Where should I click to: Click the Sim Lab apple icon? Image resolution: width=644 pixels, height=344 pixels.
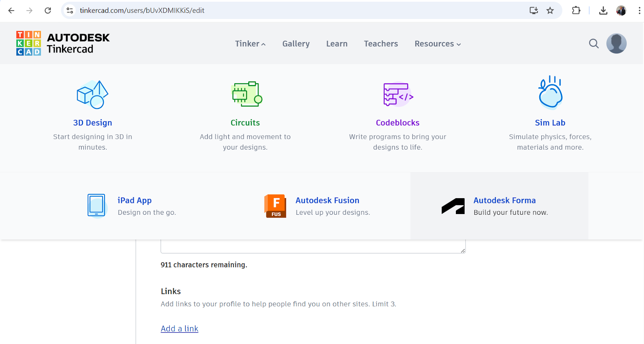pyautogui.click(x=550, y=93)
